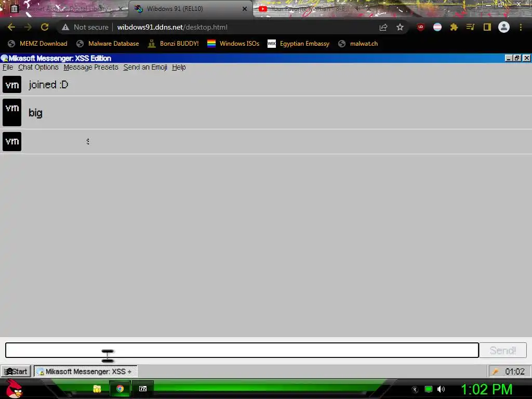Viewport: 532px width, 399px height.
Task: Click the green network monitor tray icon
Action: coord(429,389)
